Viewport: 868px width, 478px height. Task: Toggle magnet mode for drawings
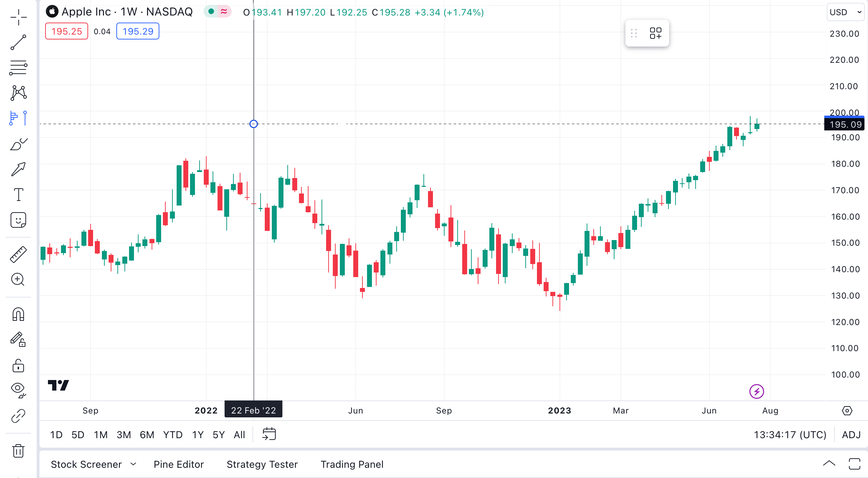[x=18, y=314]
